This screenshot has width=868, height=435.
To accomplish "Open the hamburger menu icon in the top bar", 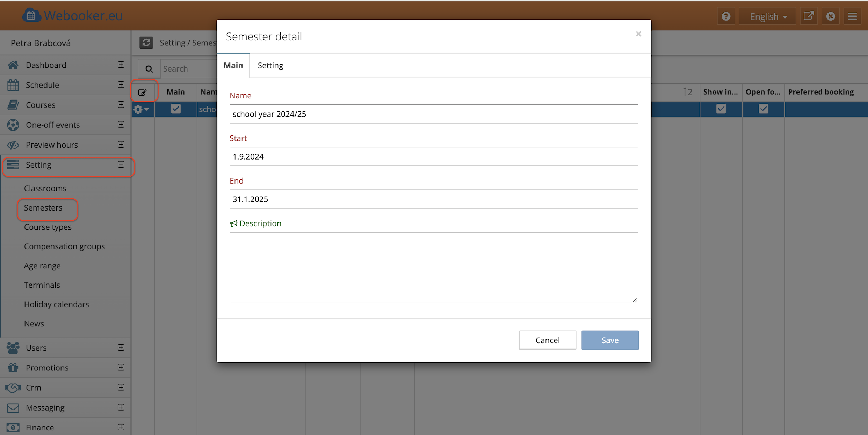I will coord(852,16).
